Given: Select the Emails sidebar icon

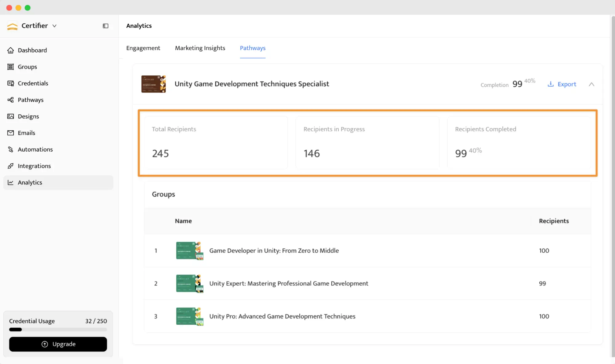Looking at the screenshot, I should click(x=11, y=133).
